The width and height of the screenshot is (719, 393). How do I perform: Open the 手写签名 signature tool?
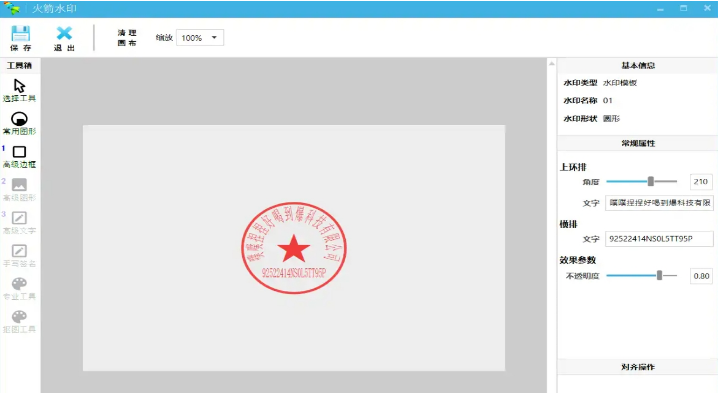pos(19,256)
